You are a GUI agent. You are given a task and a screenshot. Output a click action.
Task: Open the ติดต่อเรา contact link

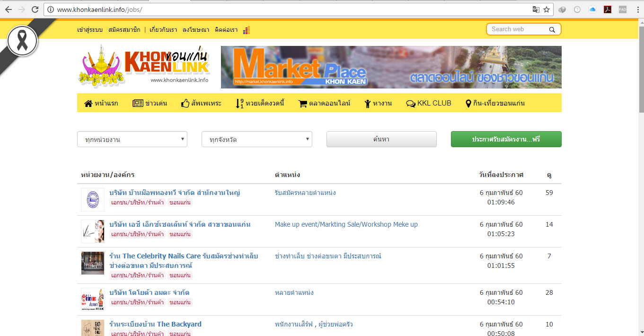(226, 30)
